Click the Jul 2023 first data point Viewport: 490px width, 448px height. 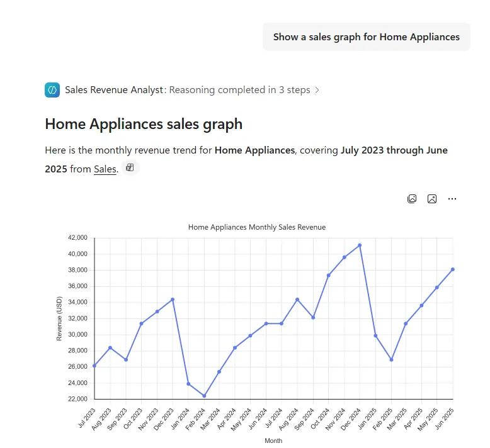[94, 366]
